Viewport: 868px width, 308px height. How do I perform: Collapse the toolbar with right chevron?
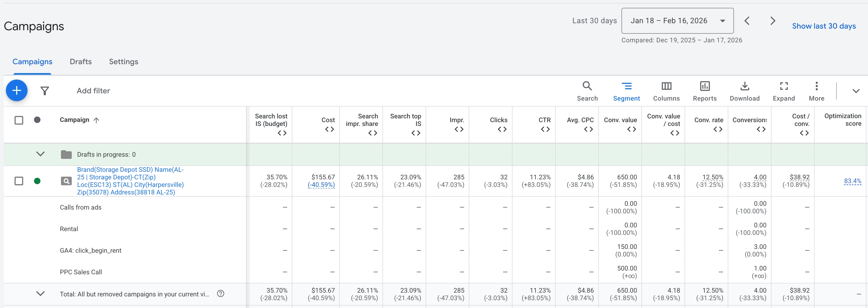click(856, 91)
